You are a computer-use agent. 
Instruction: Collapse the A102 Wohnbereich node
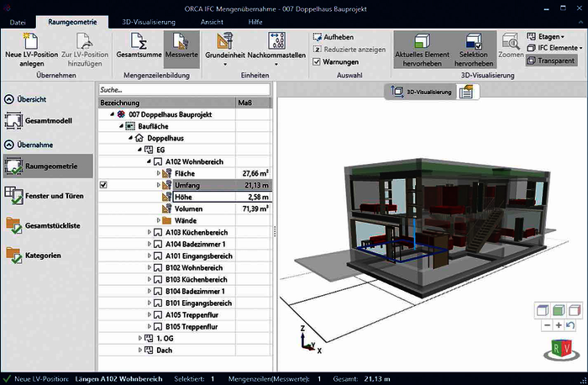click(x=149, y=161)
